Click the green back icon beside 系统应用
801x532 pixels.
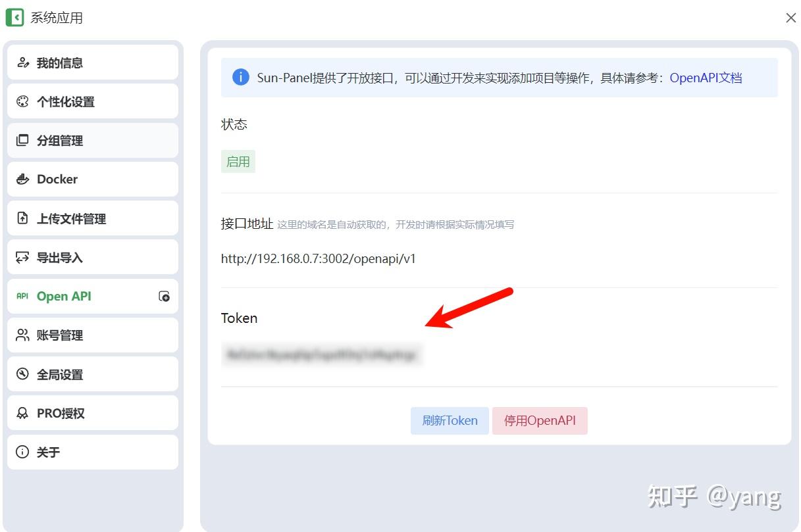click(14, 18)
